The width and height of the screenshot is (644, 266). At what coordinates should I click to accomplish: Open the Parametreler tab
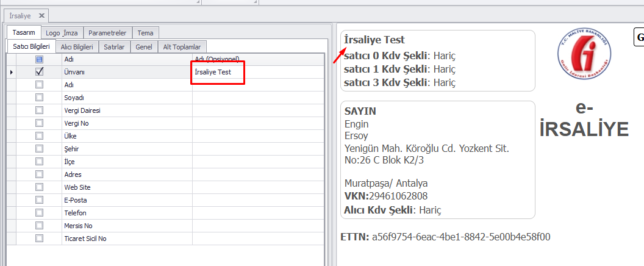107,33
